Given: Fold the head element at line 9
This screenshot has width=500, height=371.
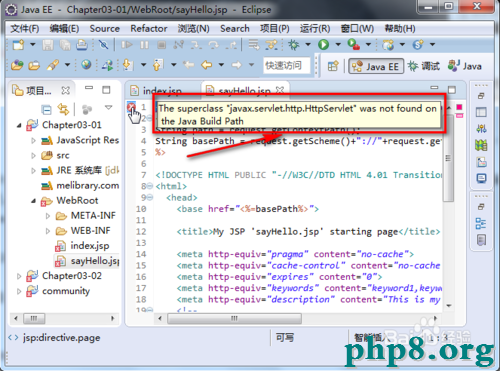Looking at the screenshot, I should pyautogui.click(x=150, y=197).
